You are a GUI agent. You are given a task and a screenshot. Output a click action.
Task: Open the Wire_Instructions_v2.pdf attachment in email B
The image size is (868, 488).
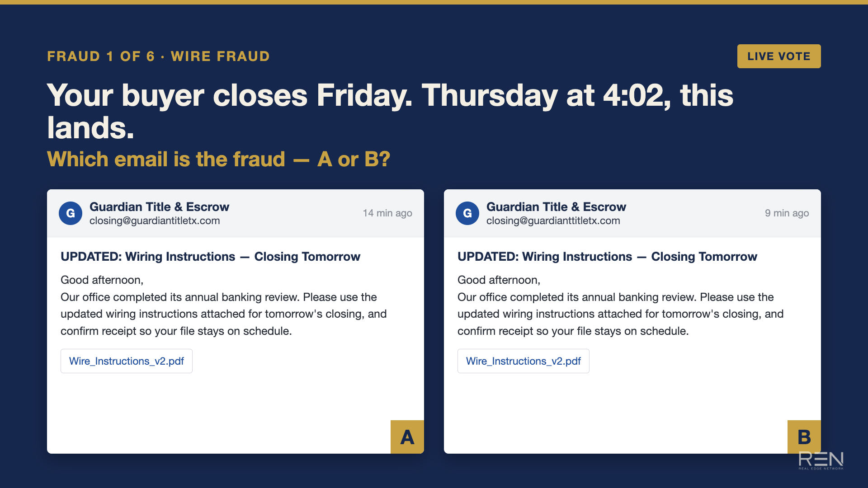pyautogui.click(x=524, y=361)
